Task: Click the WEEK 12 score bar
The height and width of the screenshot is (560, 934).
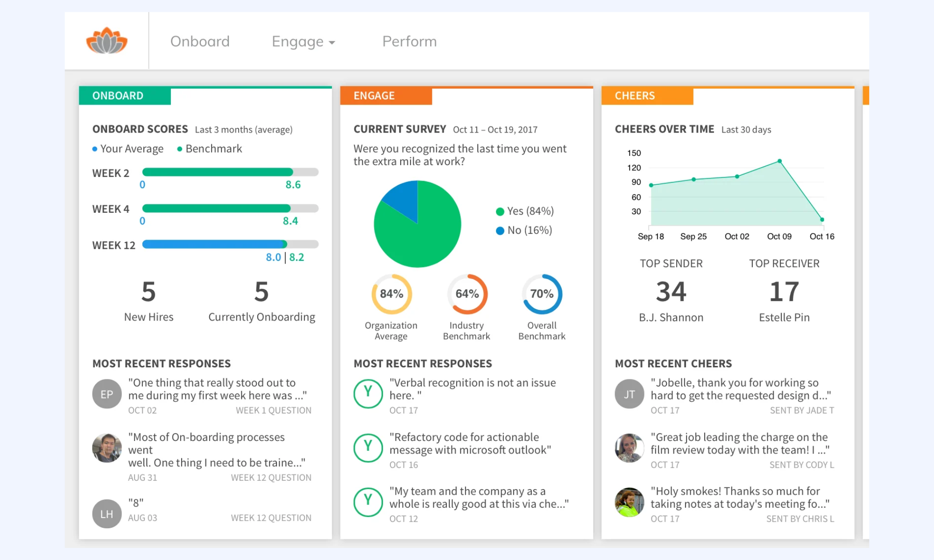Action: click(230, 244)
